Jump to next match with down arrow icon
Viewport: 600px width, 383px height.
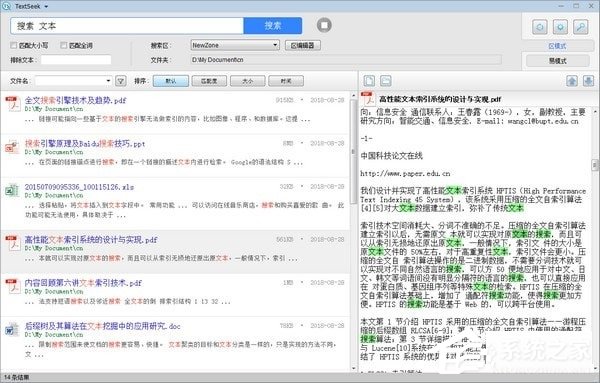(588, 81)
